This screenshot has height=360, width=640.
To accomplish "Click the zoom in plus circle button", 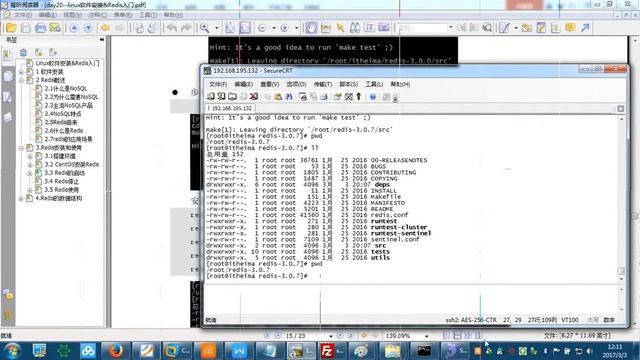I will pyautogui.click(x=284, y=28).
